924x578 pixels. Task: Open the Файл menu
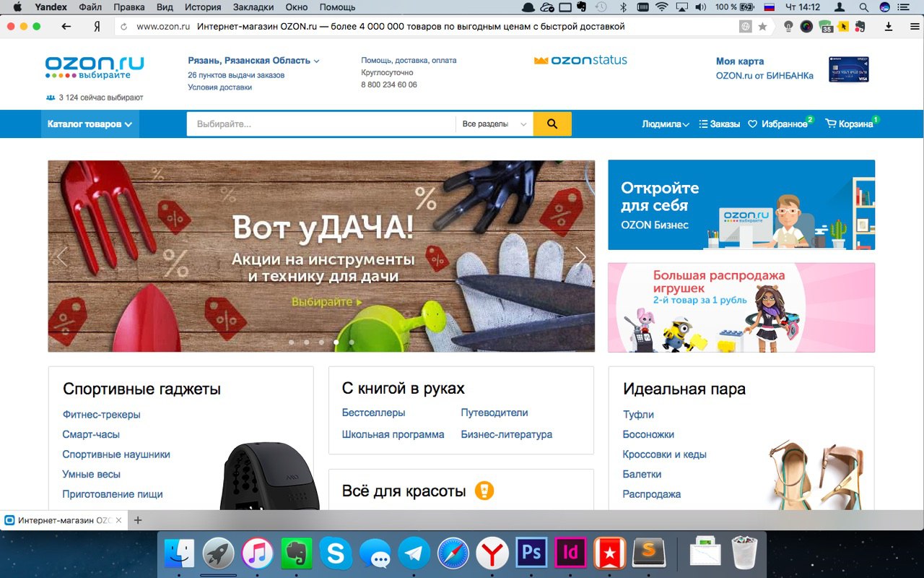pos(90,7)
